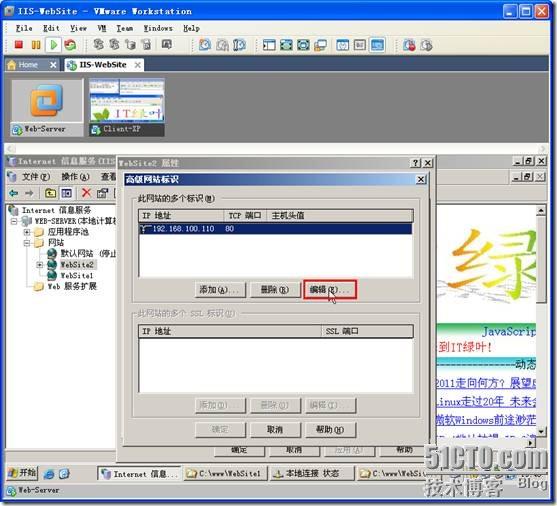
Task: Click the orange Suspend (pause) toolbar icon
Action: pyautogui.click(x=36, y=45)
